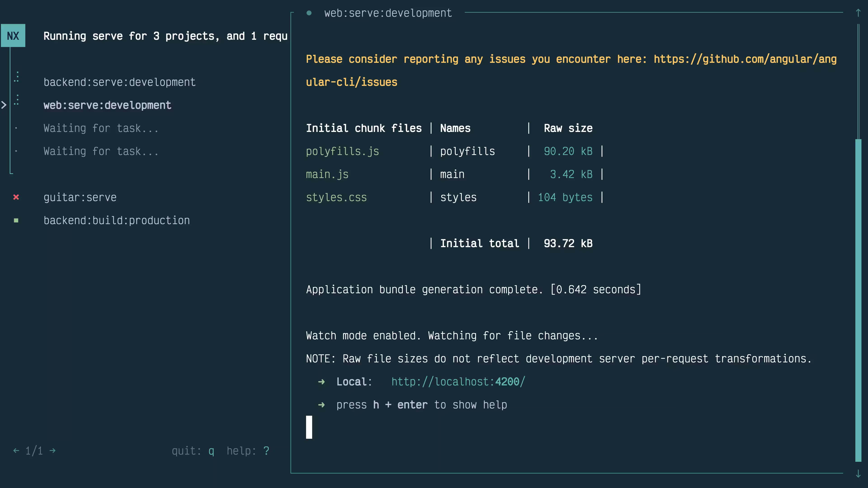Screen dimensions: 868x488
Task: Click the running spinner beside backend:serve:development
Action: coord(16,77)
